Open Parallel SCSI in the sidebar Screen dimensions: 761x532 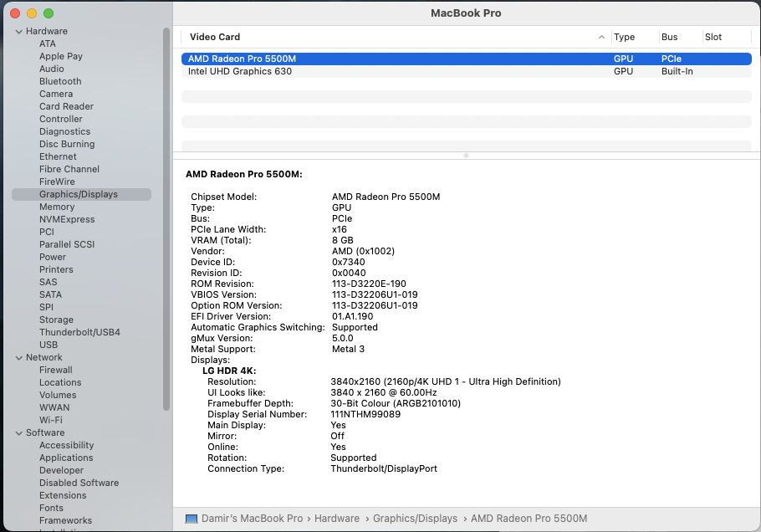[67, 244]
